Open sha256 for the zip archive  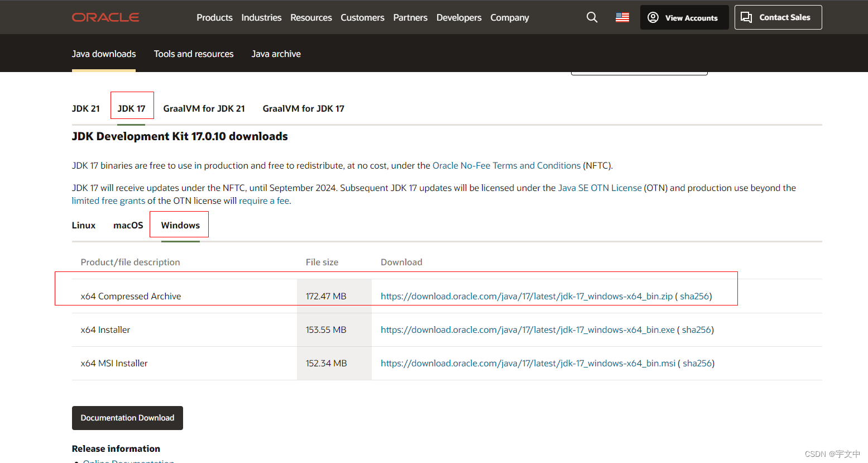pyautogui.click(x=694, y=296)
